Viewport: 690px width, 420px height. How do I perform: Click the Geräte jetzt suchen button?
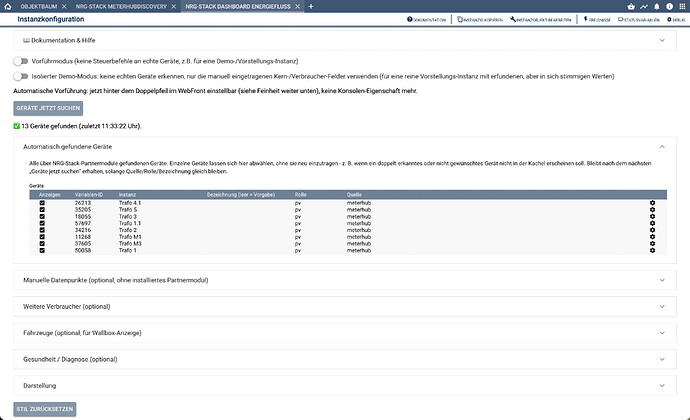(48, 108)
